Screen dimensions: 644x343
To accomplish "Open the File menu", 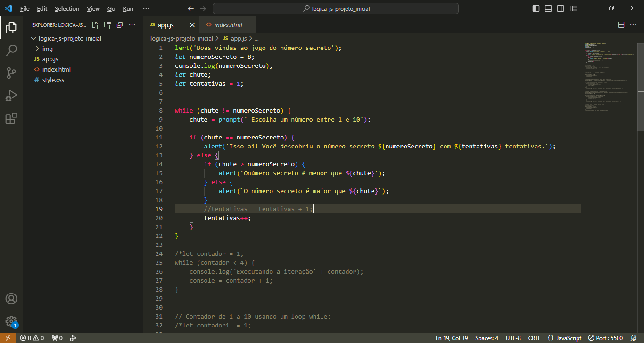I will [x=25, y=8].
